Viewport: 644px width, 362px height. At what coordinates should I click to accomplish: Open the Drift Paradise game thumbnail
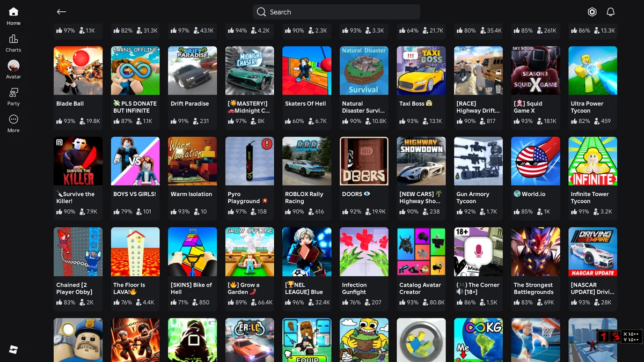(x=193, y=71)
